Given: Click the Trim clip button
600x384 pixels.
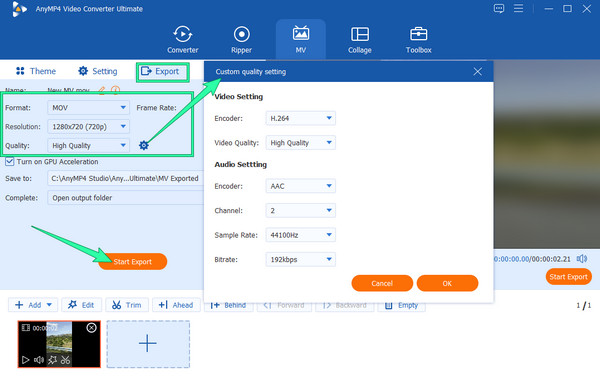Looking at the screenshot, I should pyautogui.click(x=127, y=305).
